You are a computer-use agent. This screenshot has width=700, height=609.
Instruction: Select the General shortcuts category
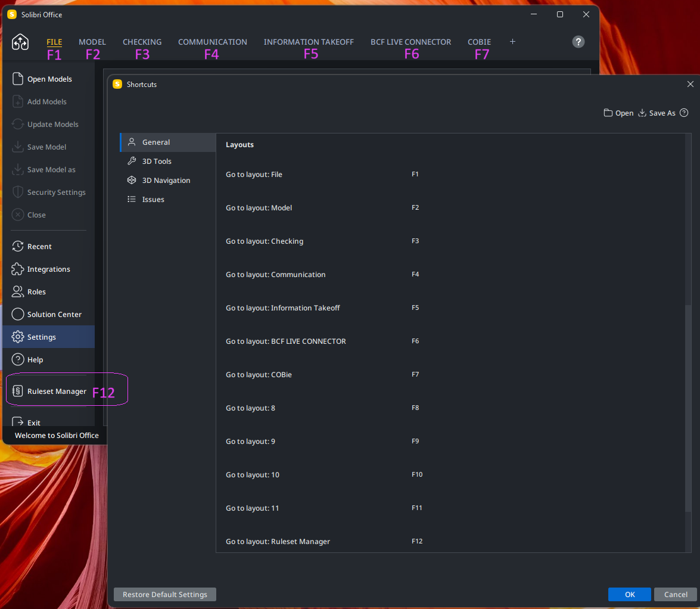(168, 142)
